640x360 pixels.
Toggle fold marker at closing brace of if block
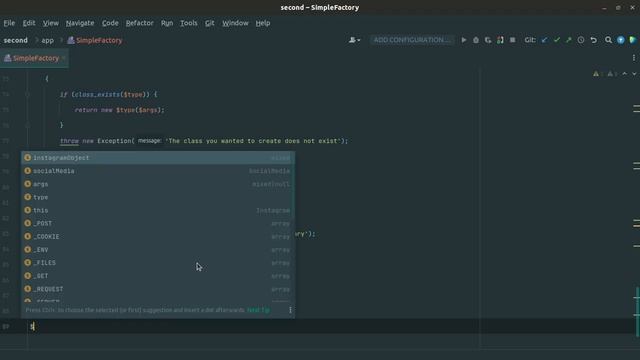pos(27,125)
